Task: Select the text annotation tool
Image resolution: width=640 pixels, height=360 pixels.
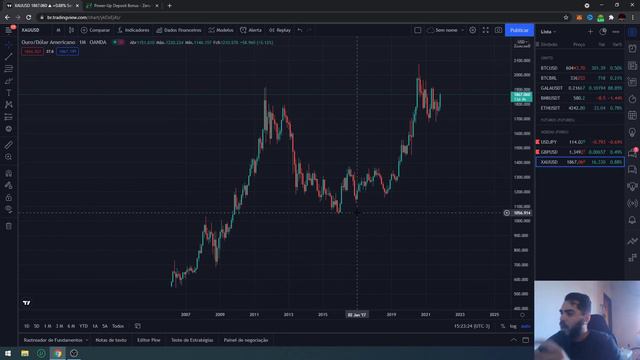Action: click(9, 93)
